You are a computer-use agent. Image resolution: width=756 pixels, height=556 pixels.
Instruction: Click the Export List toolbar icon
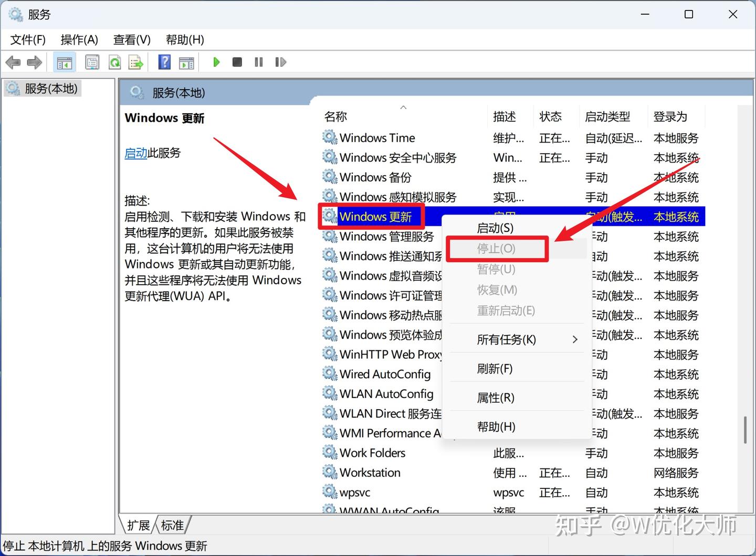pyautogui.click(x=136, y=63)
